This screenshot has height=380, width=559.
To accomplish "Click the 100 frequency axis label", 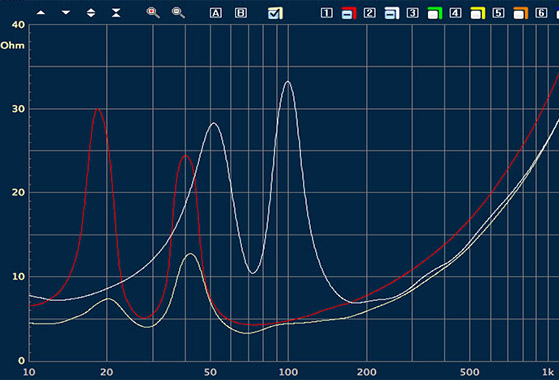I will pyautogui.click(x=288, y=373).
